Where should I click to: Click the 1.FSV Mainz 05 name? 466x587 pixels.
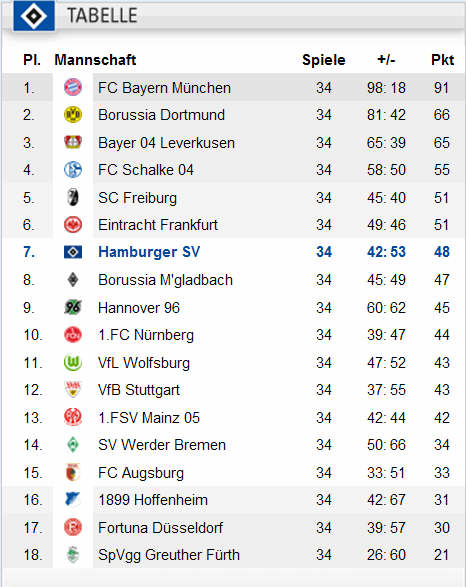tap(149, 417)
